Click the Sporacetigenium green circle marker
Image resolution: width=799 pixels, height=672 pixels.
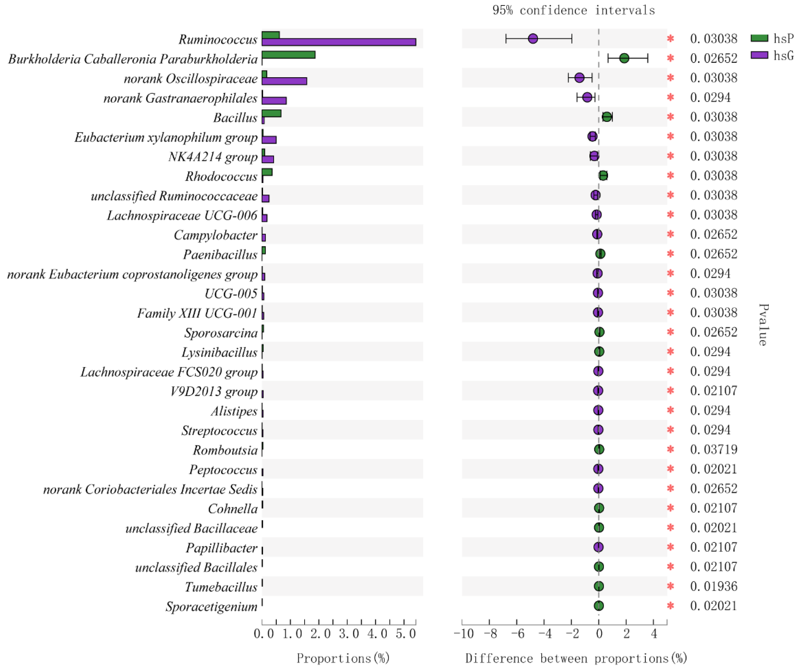(599, 606)
